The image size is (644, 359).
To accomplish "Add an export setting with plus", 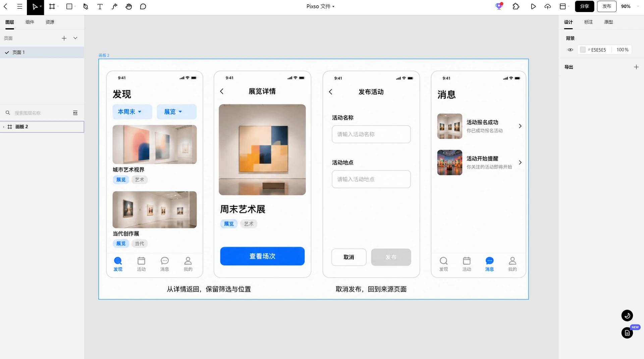I will (636, 67).
